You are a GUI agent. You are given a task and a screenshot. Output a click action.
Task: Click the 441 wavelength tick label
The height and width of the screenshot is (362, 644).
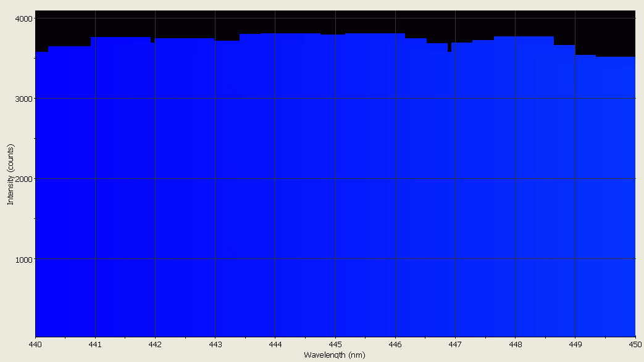tap(94, 345)
